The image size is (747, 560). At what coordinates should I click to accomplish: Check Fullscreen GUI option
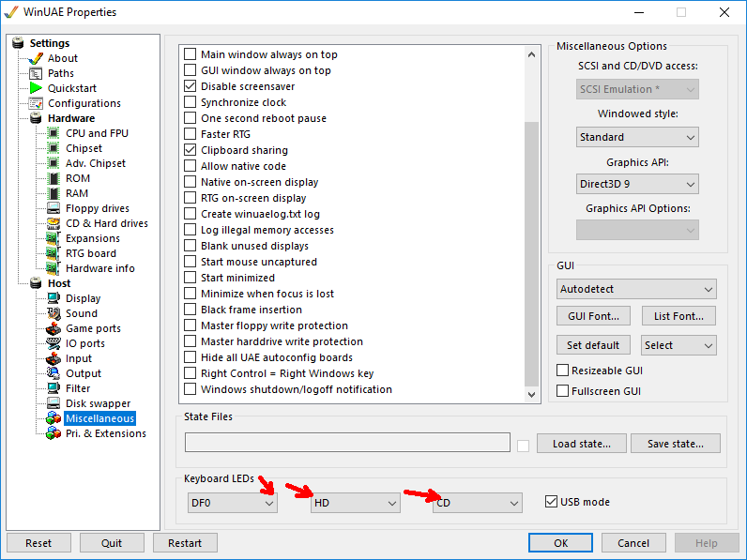563,391
